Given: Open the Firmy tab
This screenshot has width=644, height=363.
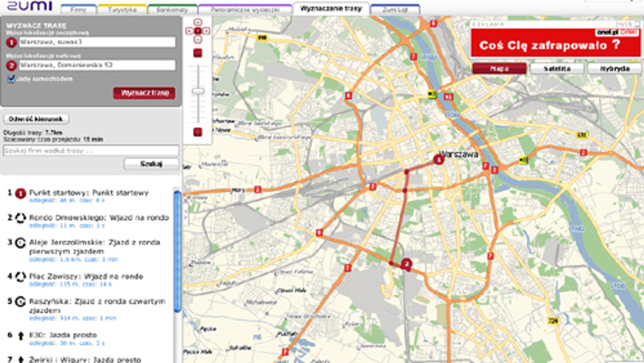Looking at the screenshot, I should 78,10.
